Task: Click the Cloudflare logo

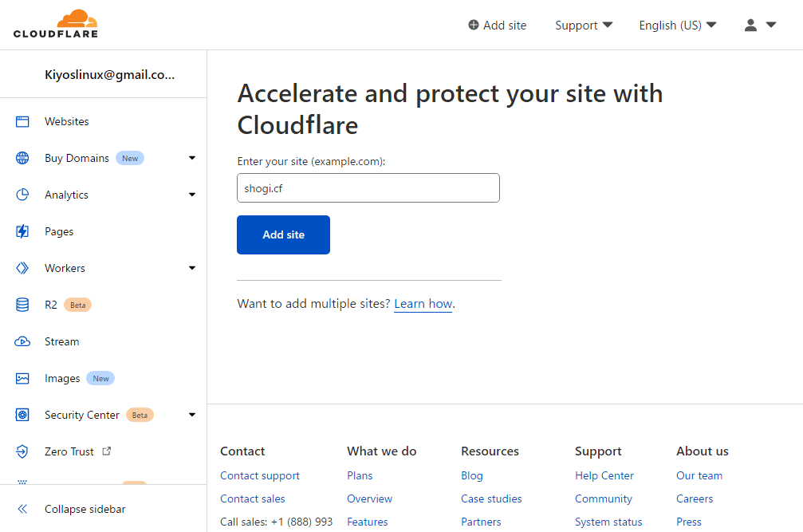Action: (55, 24)
